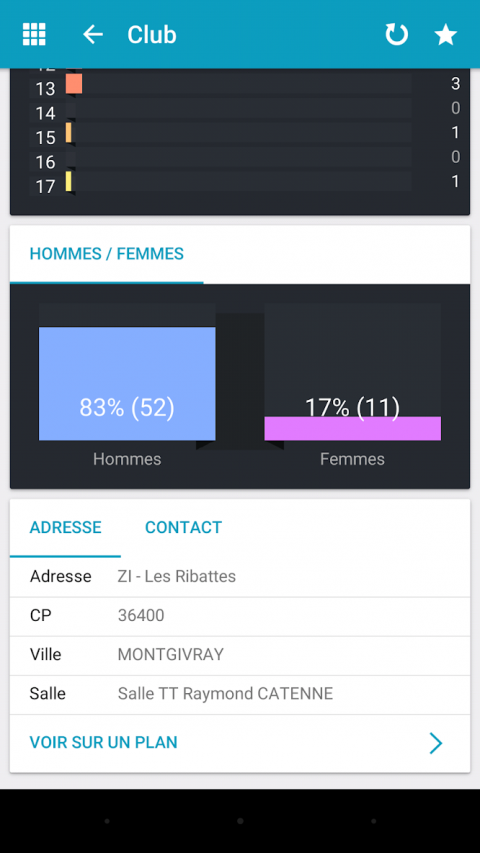Select the yellow bar for row 17
The height and width of the screenshot is (853, 480).
point(69,181)
